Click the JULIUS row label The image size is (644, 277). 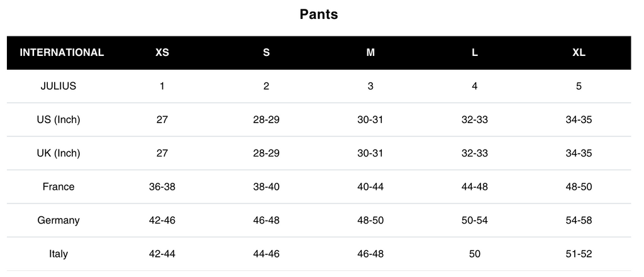point(58,86)
